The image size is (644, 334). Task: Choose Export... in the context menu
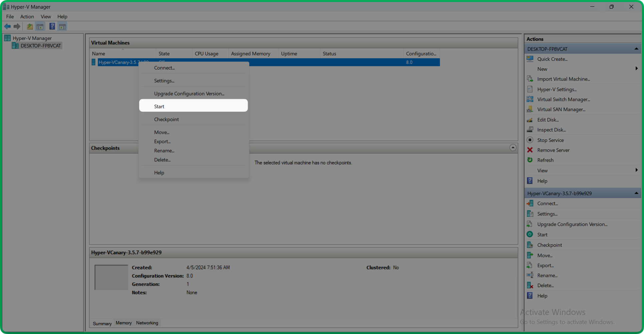click(193, 142)
